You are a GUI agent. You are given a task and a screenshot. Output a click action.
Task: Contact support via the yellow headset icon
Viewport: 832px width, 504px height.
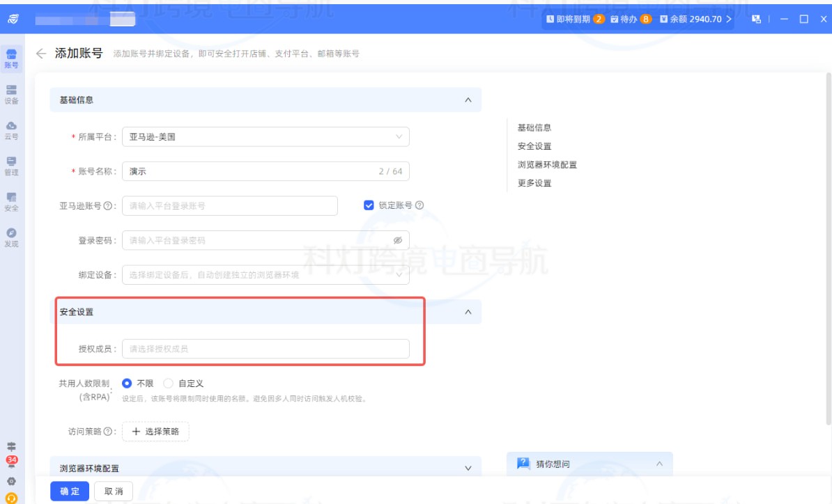11,498
